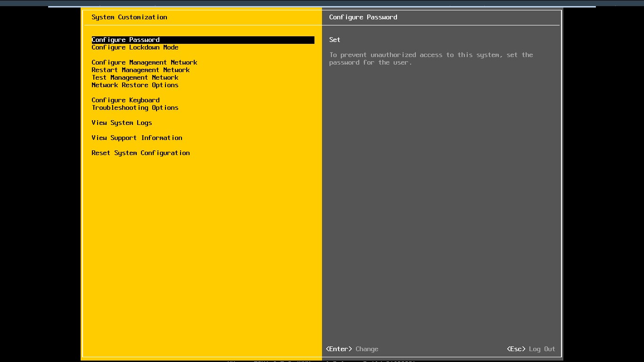The width and height of the screenshot is (644, 362).
Task: Select the highlighted Configure Password menu item
Action: 126,40
